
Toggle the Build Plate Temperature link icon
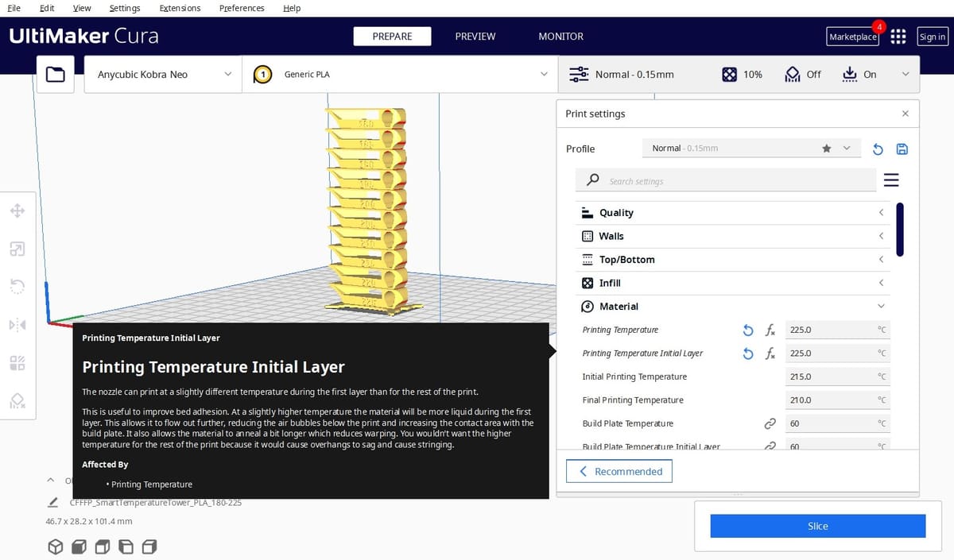click(x=769, y=423)
